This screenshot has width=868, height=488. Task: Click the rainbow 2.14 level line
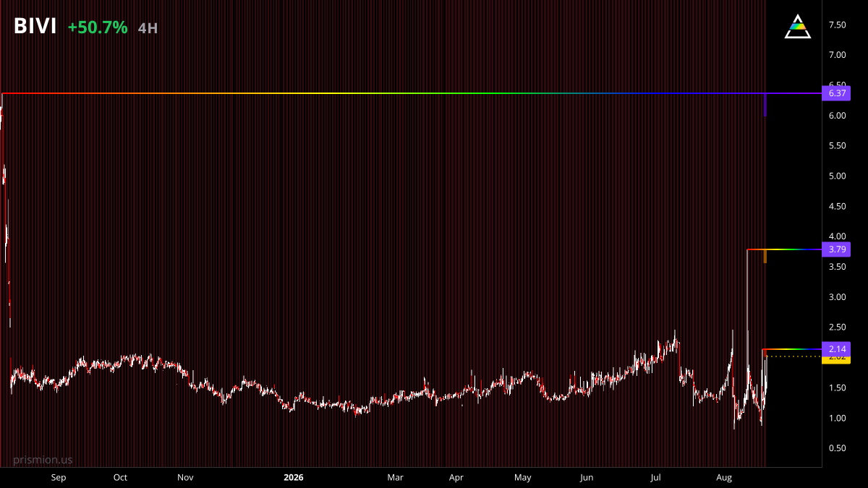tap(793, 349)
